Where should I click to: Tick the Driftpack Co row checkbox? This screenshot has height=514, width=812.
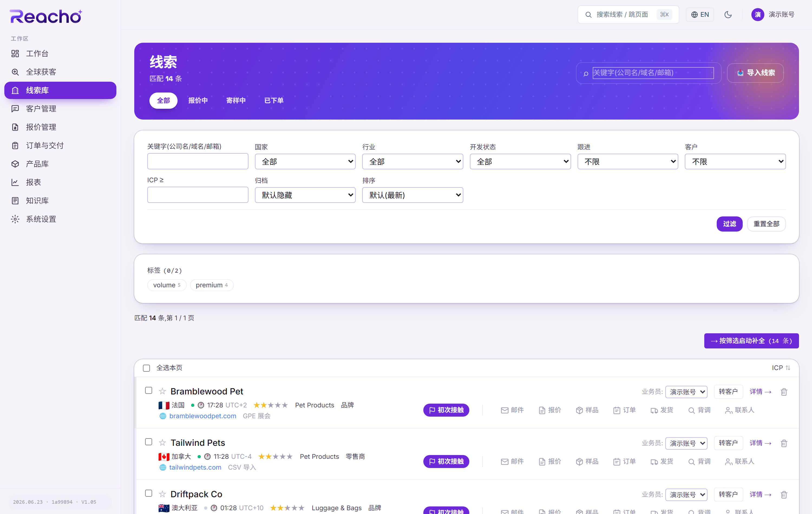tap(148, 493)
